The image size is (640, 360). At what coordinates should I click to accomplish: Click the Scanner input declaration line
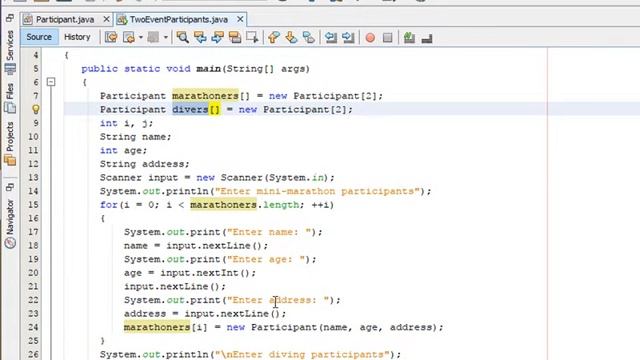(x=217, y=178)
